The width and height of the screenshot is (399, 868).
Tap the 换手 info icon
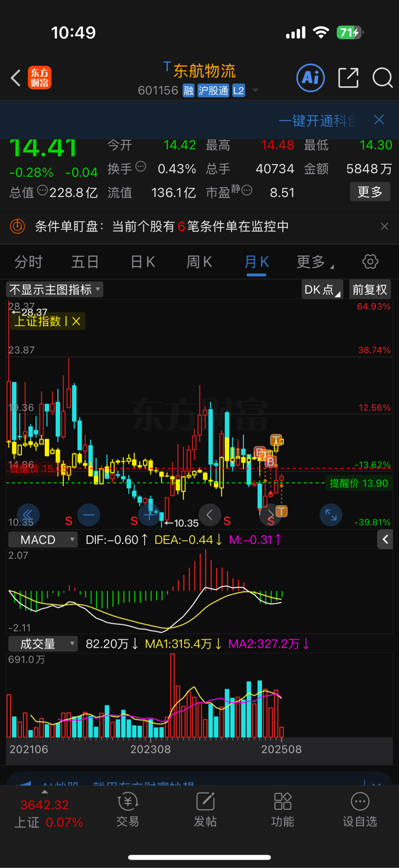click(x=141, y=166)
